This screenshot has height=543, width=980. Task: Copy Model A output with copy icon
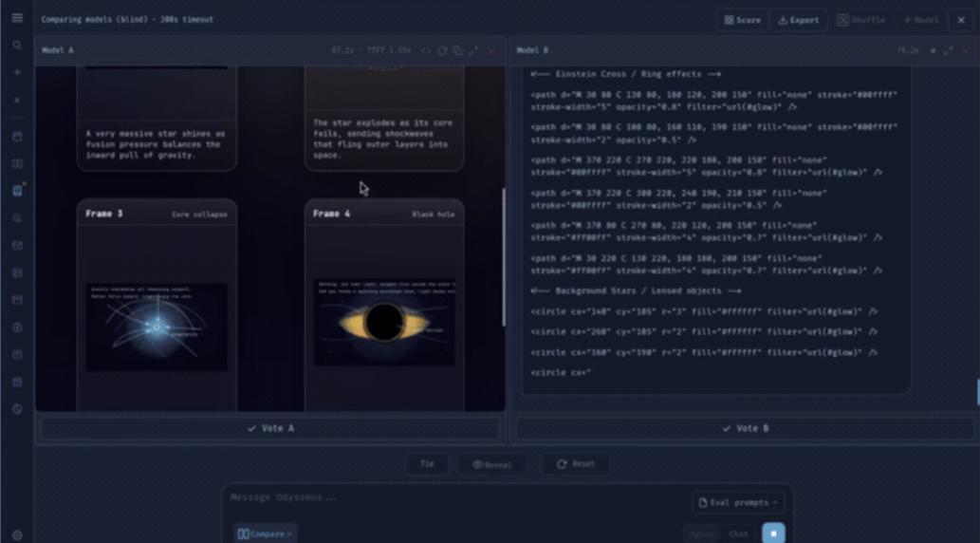click(x=457, y=50)
